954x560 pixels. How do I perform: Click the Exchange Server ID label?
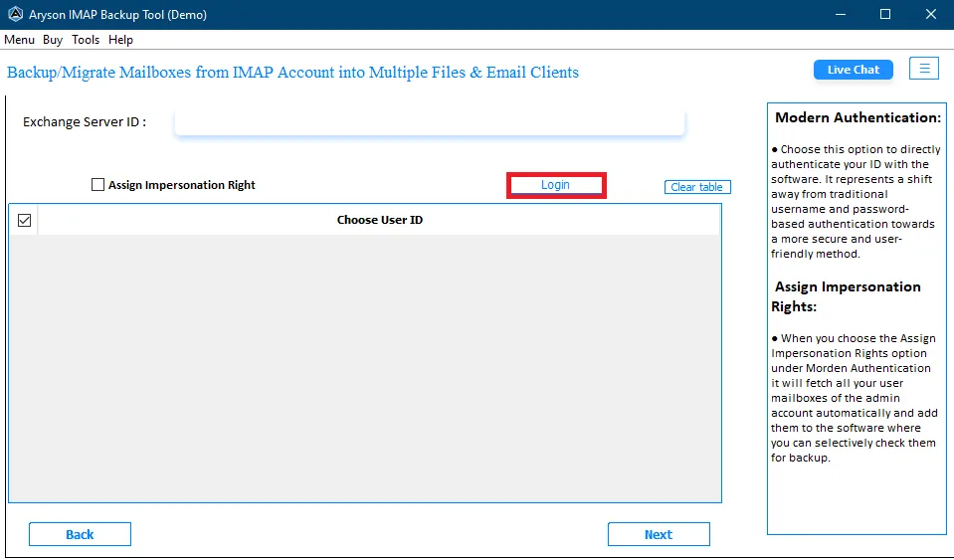[x=85, y=121]
